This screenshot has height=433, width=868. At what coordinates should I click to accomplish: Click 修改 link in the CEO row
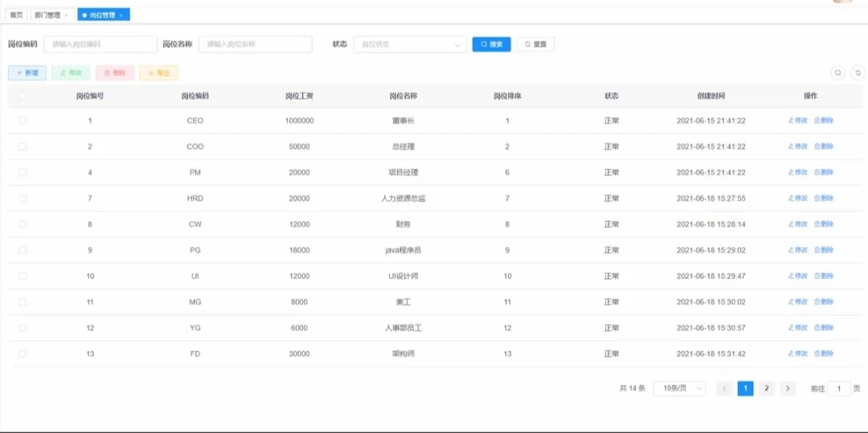point(798,121)
